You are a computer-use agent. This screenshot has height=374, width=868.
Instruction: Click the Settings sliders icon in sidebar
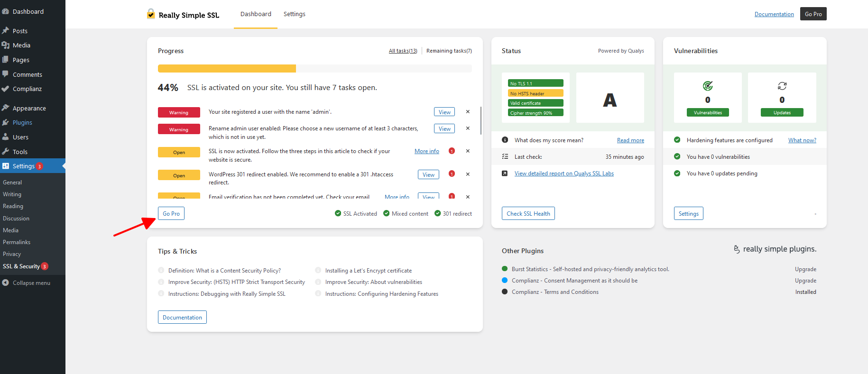coord(6,166)
